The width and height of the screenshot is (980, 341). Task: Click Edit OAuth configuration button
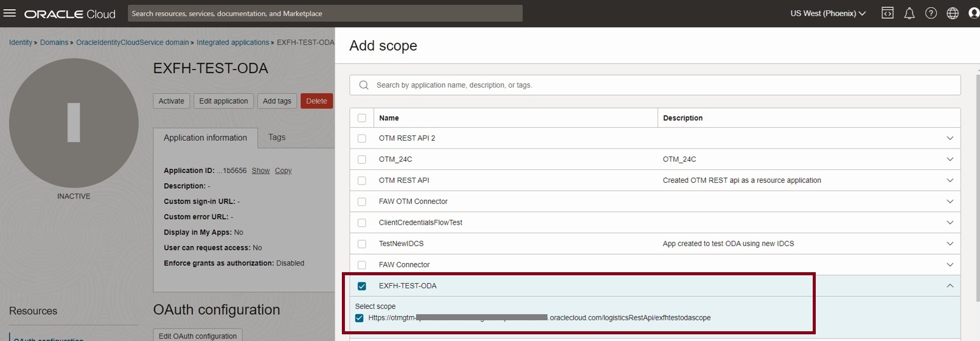[x=198, y=336]
